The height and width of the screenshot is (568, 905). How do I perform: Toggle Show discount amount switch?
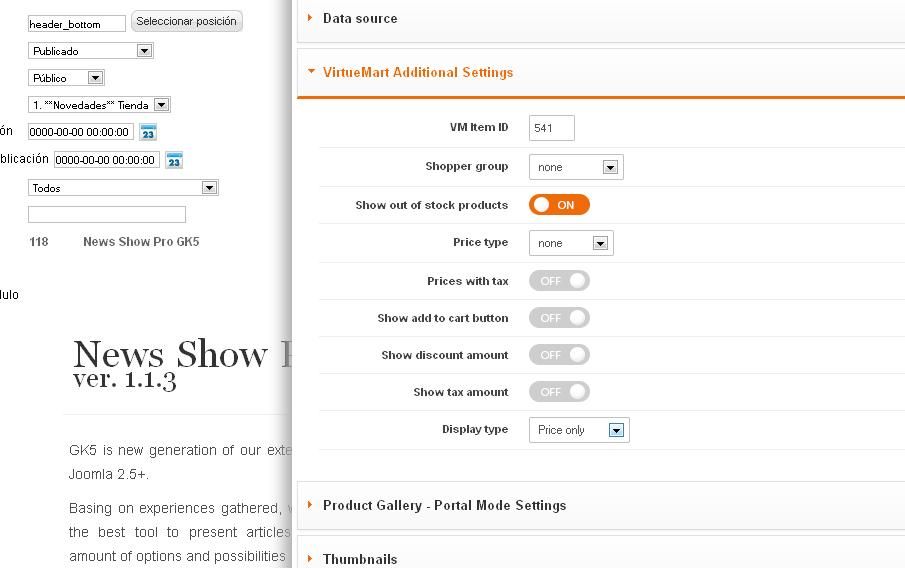(559, 355)
